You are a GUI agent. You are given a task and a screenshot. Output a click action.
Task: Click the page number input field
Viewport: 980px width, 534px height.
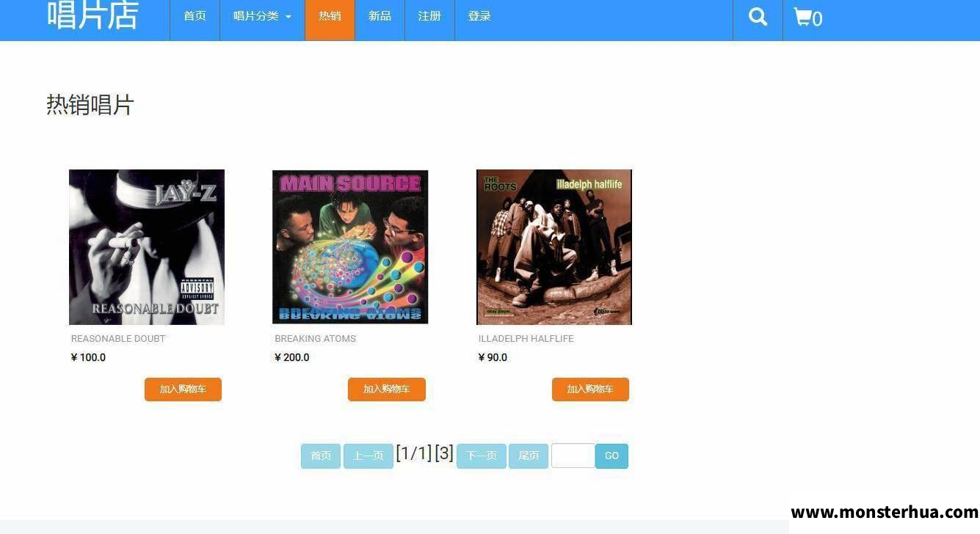573,456
